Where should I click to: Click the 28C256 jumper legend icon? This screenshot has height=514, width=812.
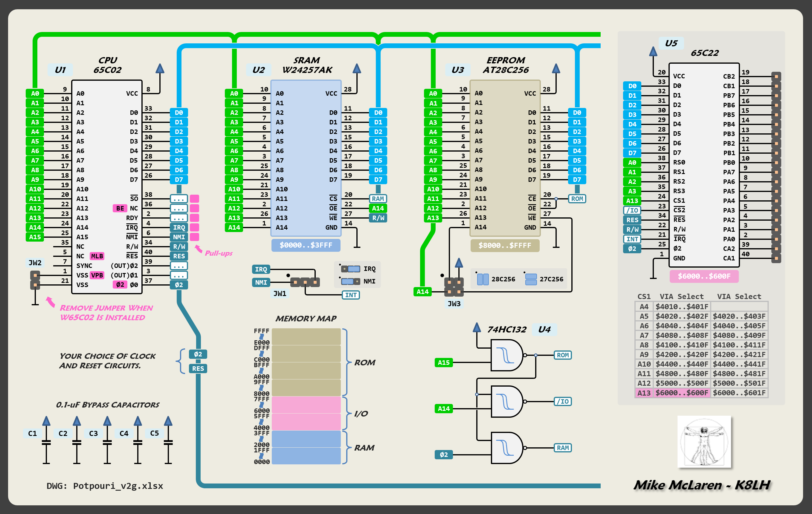[483, 279]
